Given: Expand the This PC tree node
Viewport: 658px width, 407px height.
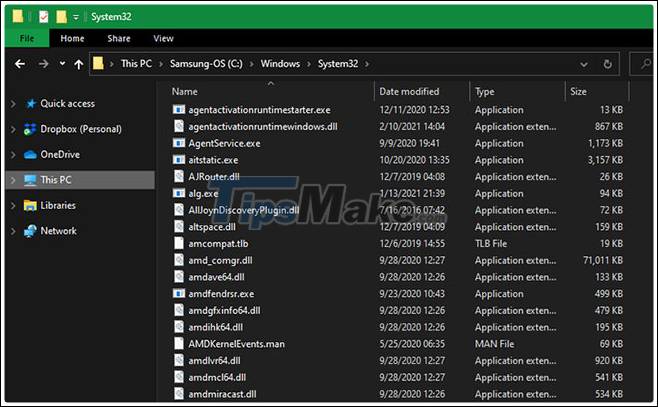Looking at the screenshot, I should tap(12, 180).
